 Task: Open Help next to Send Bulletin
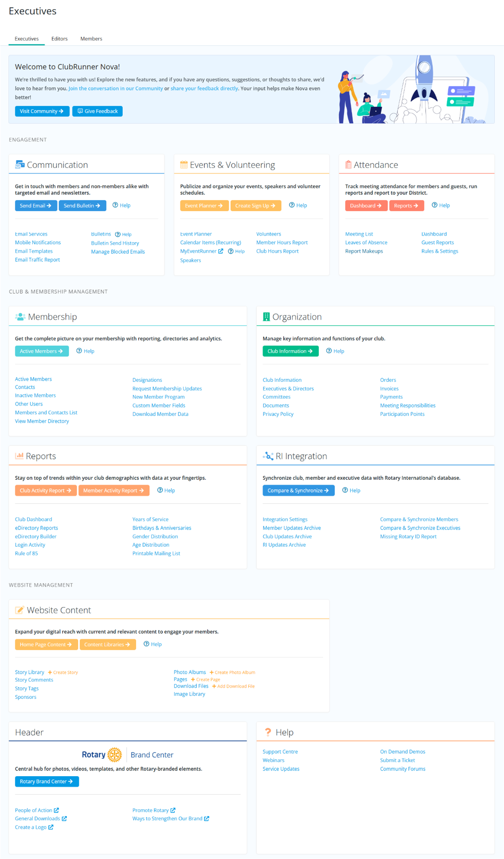click(x=121, y=205)
